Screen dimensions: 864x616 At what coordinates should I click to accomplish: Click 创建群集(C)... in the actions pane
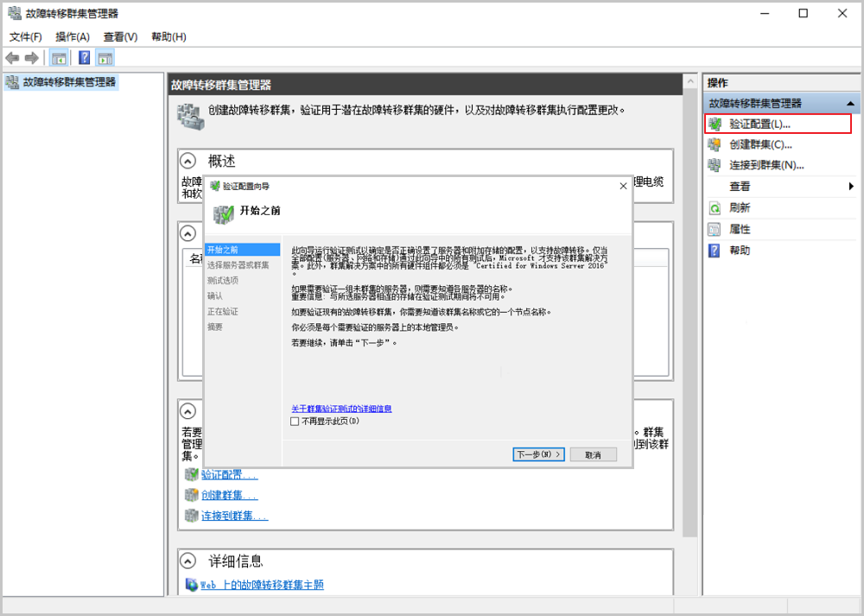[x=760, y=144]
